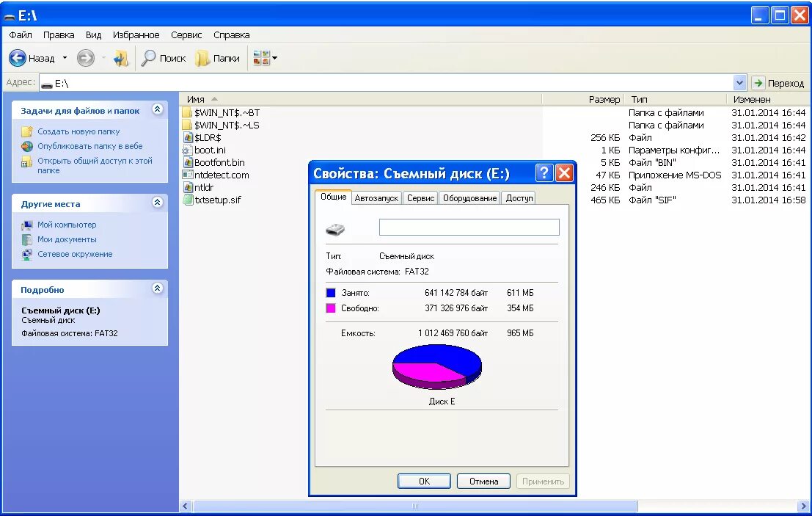This screenshot has height=516, width=812.
Task: Click Открыть общий доступ к этой папке
Action: pyautogui.click(x=95, y=165)
